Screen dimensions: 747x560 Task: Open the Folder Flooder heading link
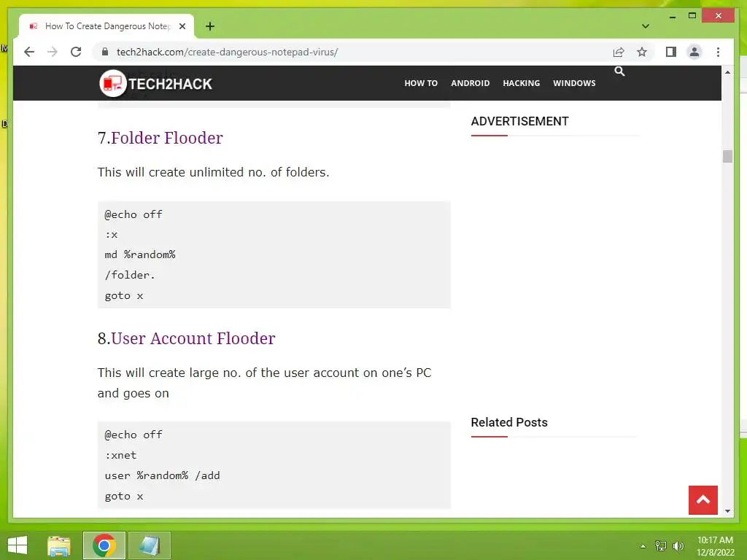click(167, 138)
